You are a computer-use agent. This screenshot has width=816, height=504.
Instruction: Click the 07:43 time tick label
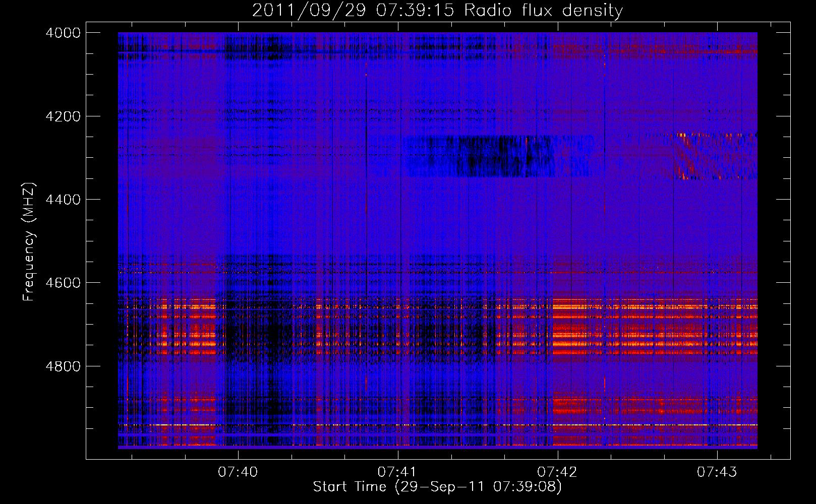(717, 472)
